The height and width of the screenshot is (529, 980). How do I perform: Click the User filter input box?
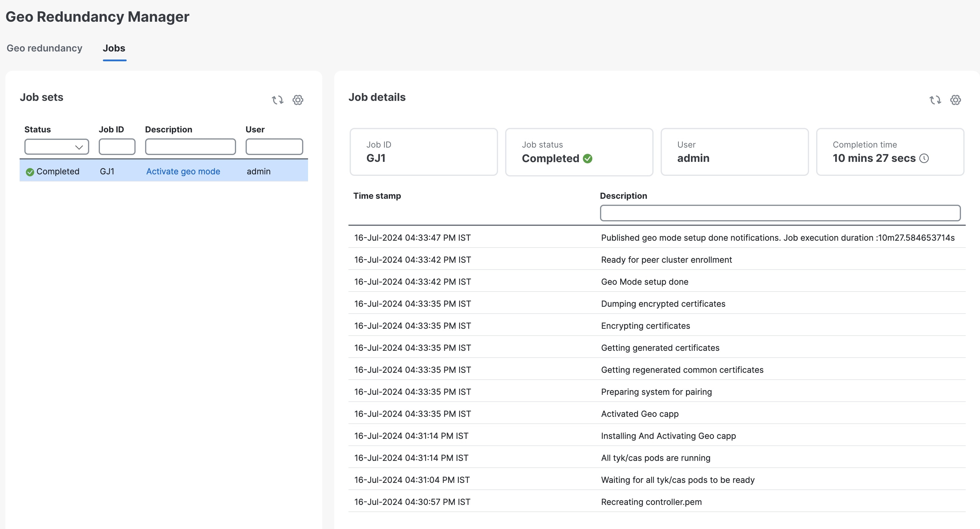(274, 147)
